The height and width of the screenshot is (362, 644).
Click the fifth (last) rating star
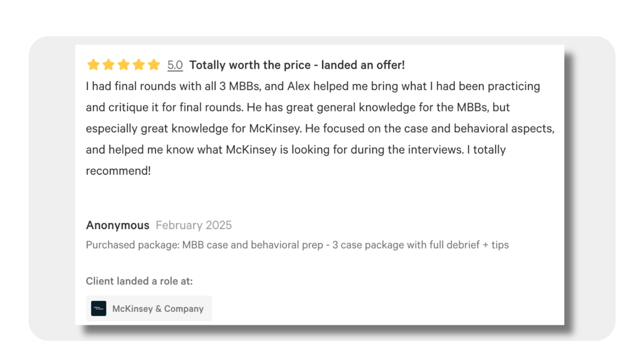[x=154, y=65]
